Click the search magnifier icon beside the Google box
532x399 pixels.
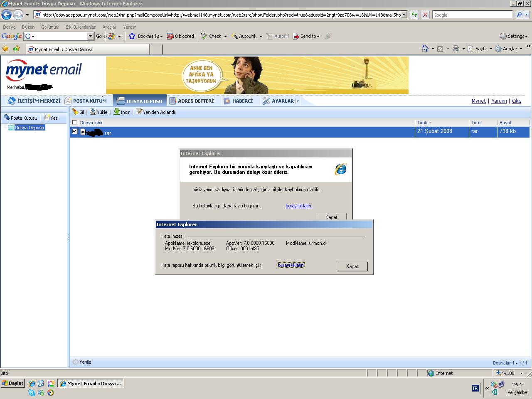click(x=519, y=15)
